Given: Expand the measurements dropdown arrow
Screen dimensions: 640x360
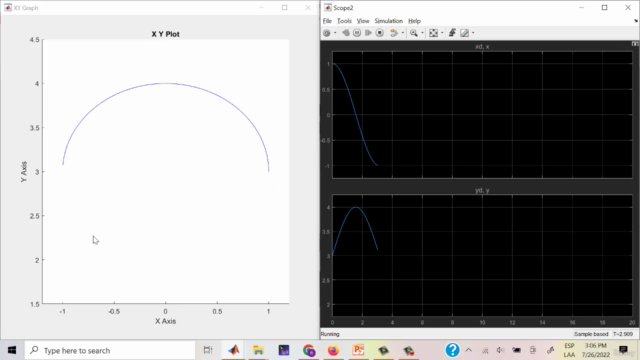Looking at the screenshot, I should (473, 33).
